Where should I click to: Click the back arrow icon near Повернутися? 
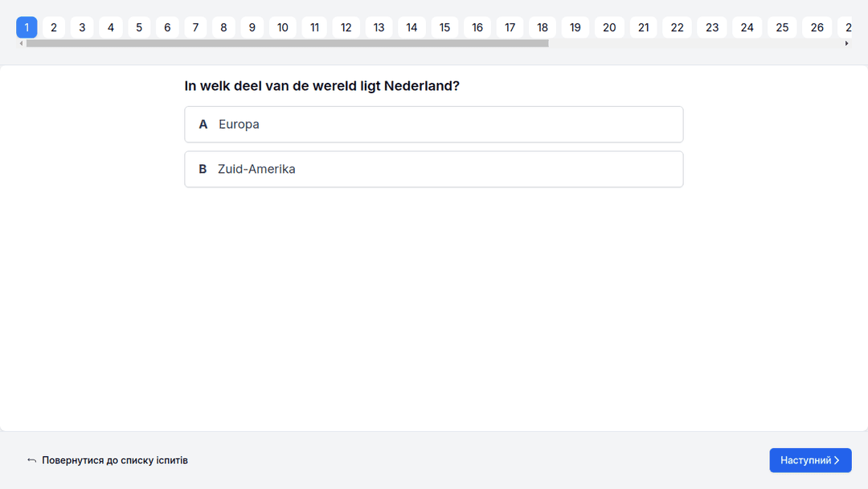coord(31,460)
